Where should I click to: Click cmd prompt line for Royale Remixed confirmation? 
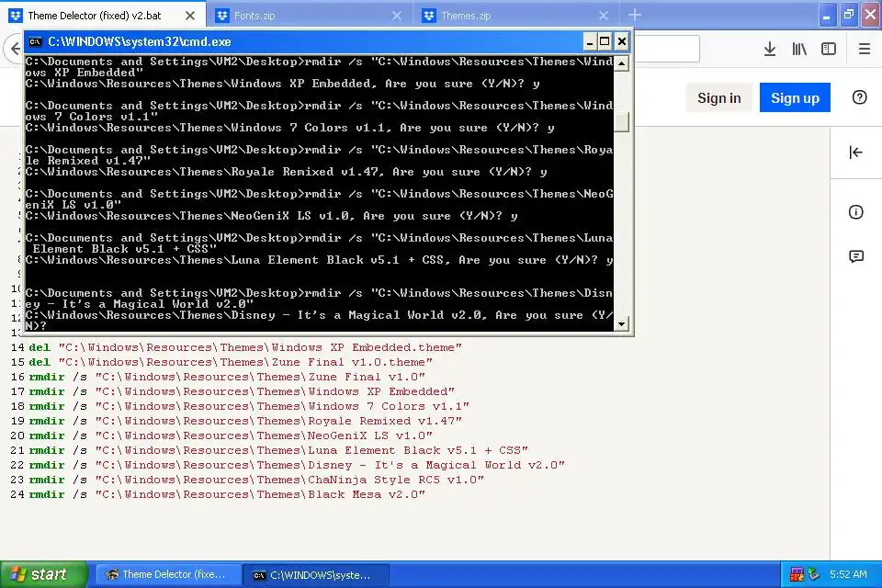tap(287, 172)
